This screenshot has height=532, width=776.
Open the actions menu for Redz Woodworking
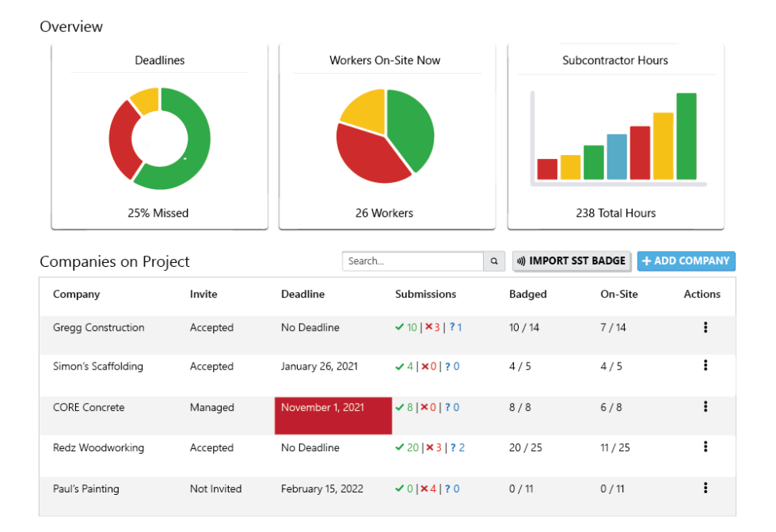[706, 447]
